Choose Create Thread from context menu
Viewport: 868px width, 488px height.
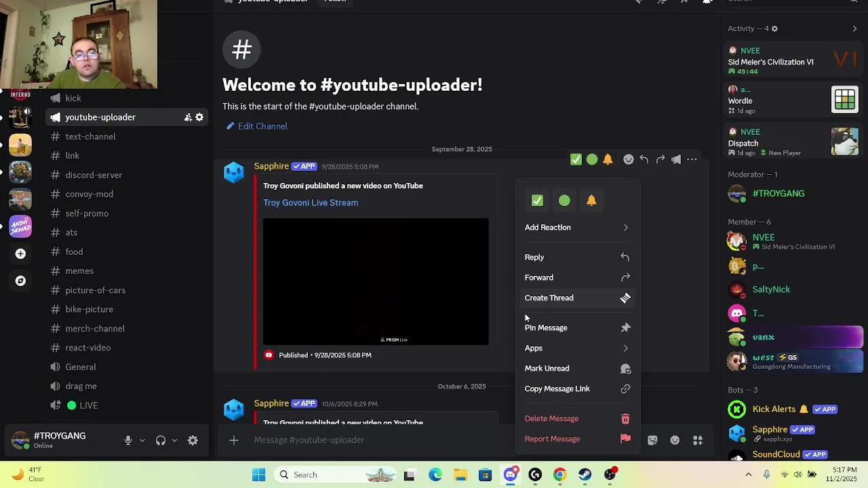pos(577,298)
